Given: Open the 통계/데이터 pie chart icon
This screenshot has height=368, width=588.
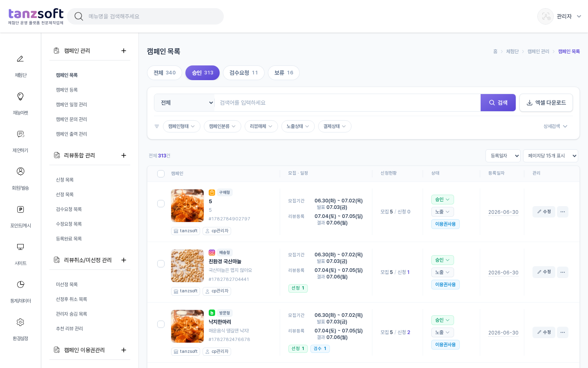Looking at the screenshot, I should [20, 285].
